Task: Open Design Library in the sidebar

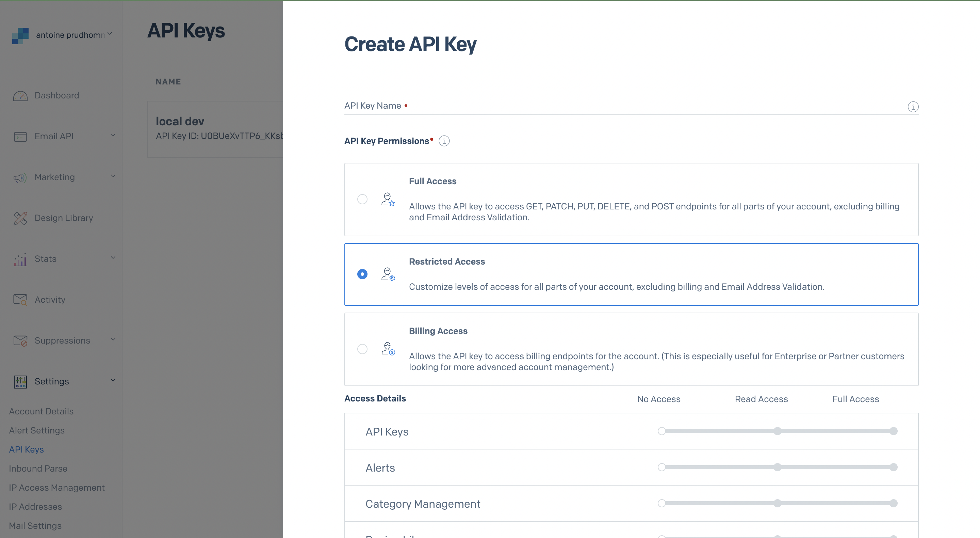Action: point(64,218)
